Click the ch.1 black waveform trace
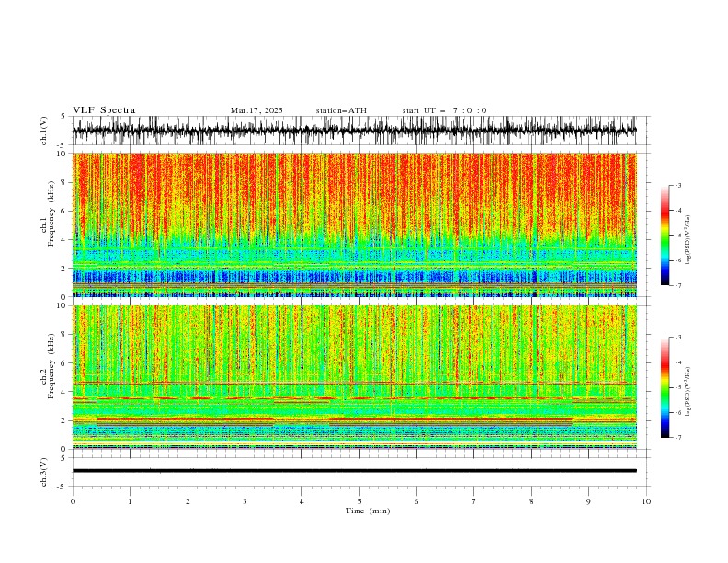This screenshot has height=563, width=728. click(x=354, y=131)
